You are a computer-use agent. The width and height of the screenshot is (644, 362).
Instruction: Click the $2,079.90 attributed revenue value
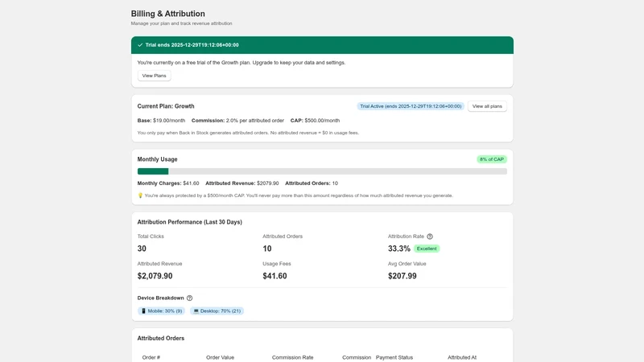pos(155,276)
